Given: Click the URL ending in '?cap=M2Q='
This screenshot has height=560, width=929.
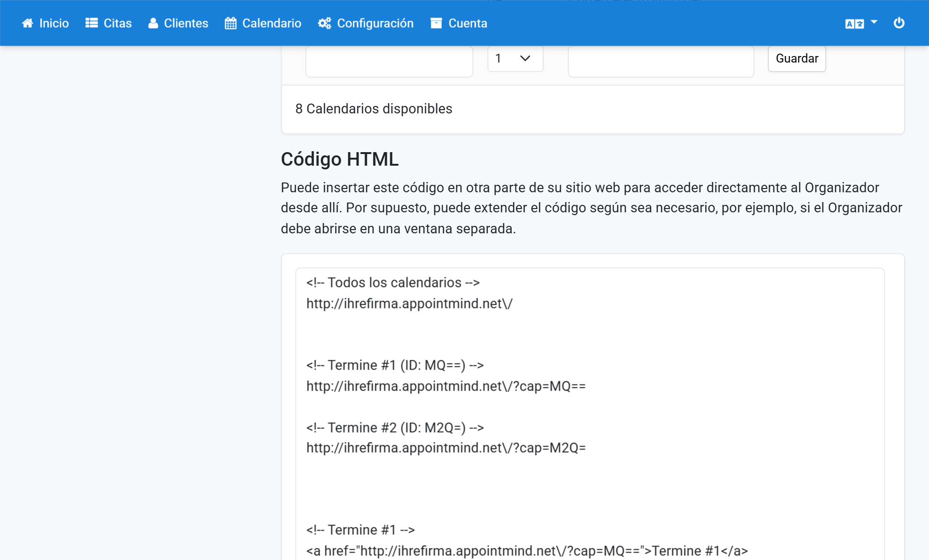Looking at the screenshot, I should pos(446,448).
